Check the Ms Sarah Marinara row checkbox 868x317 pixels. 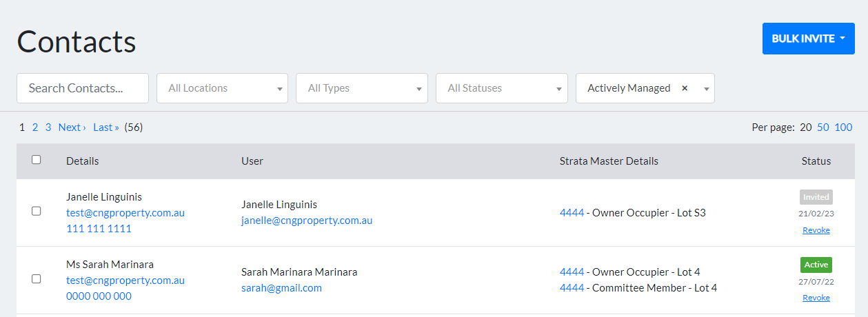[37, 279]
